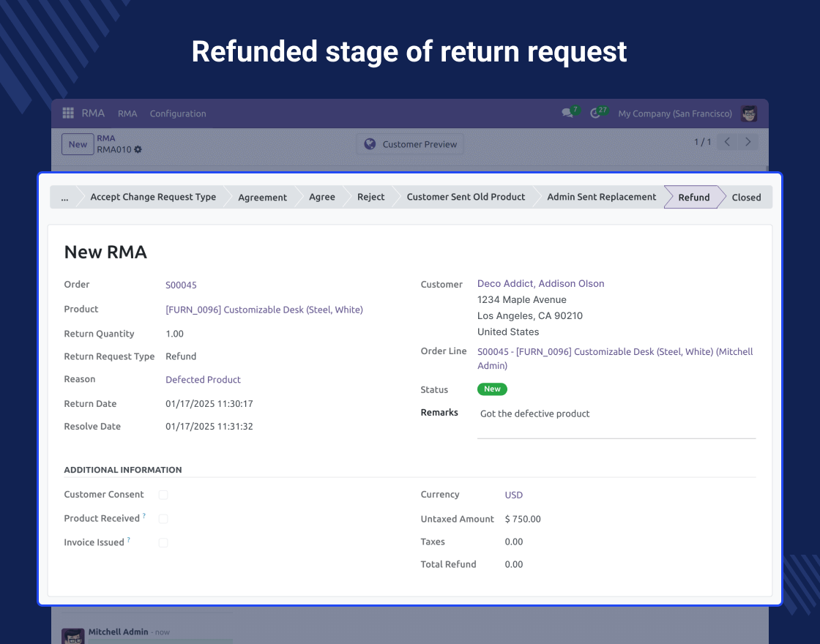Select the Agree stage
Screen dimensions: 820x644
(322, 197)
